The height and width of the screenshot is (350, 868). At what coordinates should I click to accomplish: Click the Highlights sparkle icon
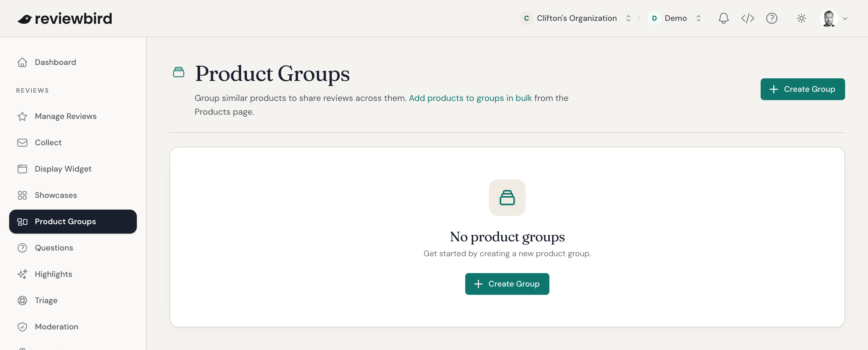coord(22,274)
